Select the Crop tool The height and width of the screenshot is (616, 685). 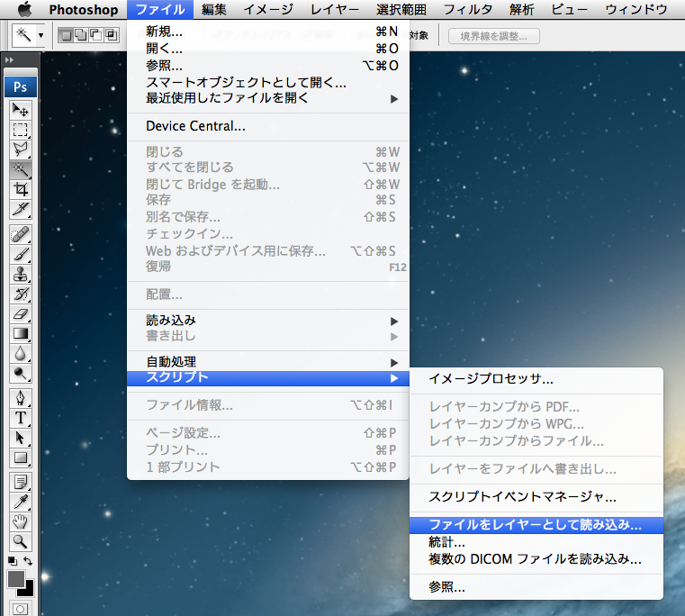point(20,190)
